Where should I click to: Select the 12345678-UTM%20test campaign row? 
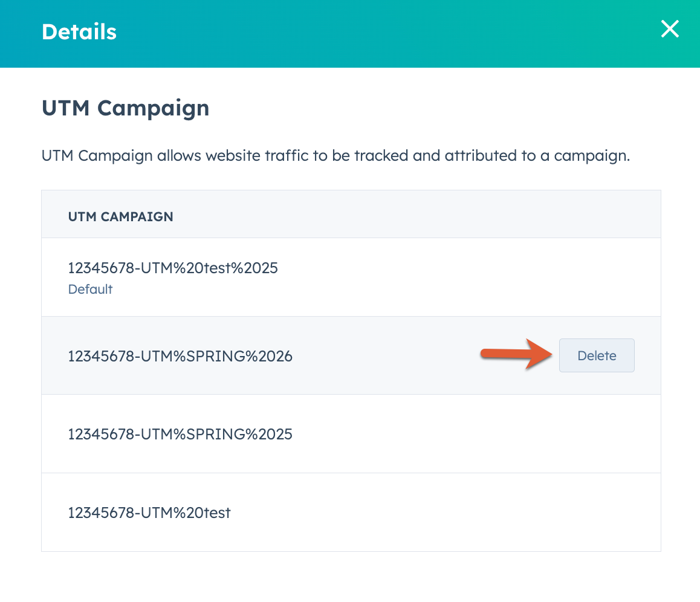(351, 513)
